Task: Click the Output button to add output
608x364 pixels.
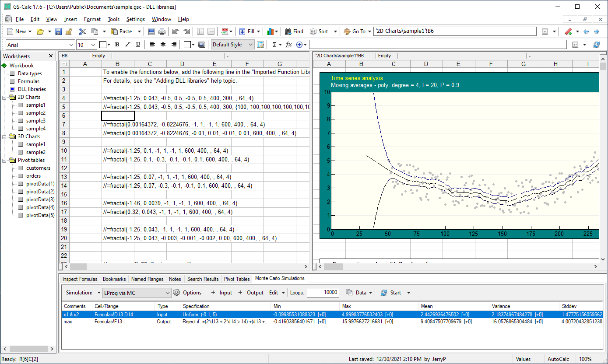Action: tap(251, 293)
